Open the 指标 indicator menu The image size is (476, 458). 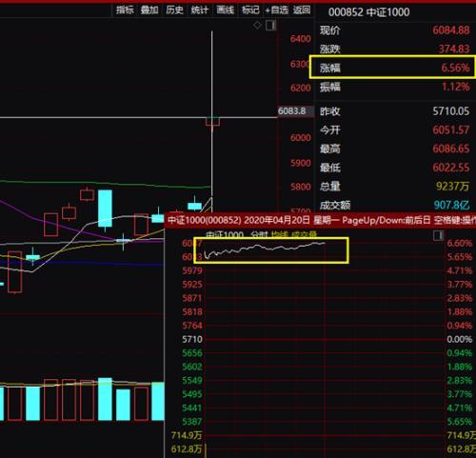pyautogui.click(x=125, y=10)
